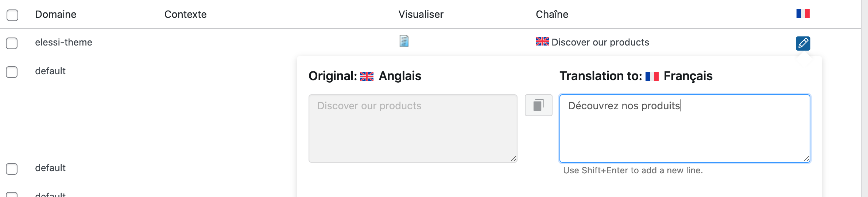Sort by the Domaine column header
This screenshot has height=197, width=868.
(x=55, y=15)
